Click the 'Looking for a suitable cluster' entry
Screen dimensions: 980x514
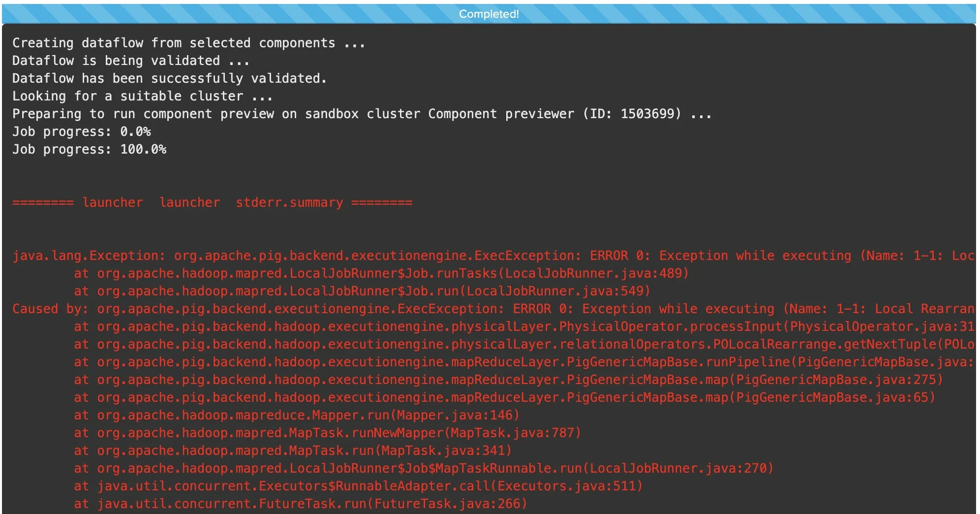pyautogui.click(x=142, y=96)
